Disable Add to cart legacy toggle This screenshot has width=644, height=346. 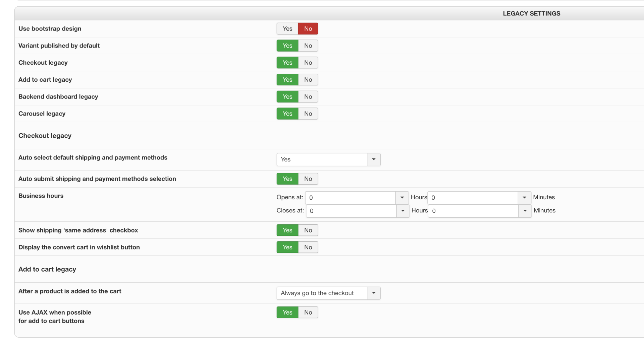click(308, 80)
